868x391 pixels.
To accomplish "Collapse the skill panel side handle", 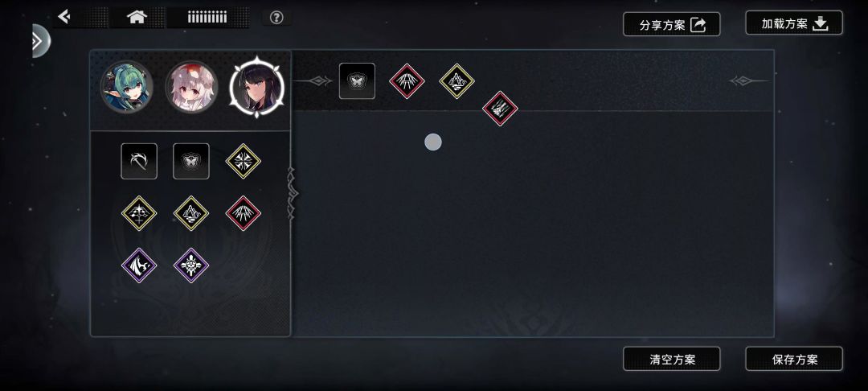I will click(x=292, y=194).
